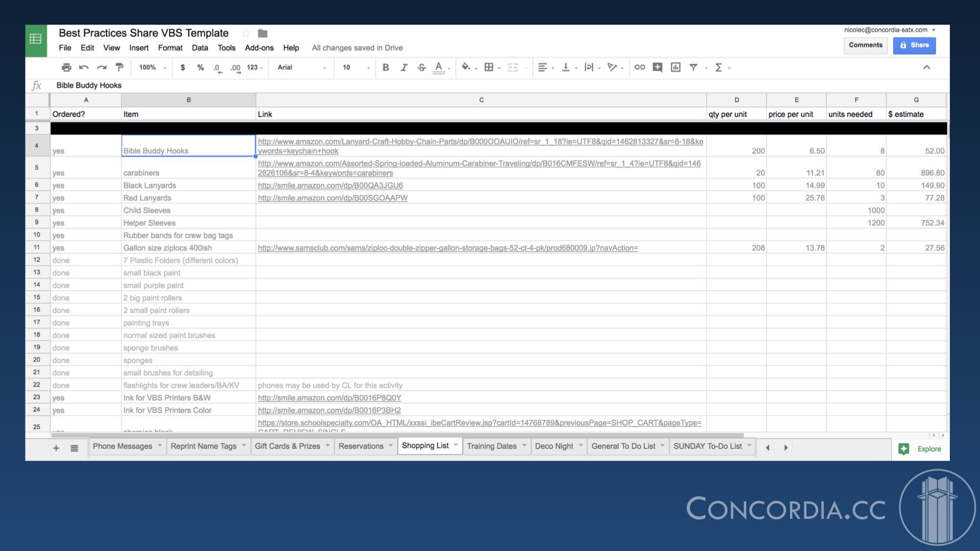Format as percent icon
980x551 pixels.
click(x=201, y=67)
